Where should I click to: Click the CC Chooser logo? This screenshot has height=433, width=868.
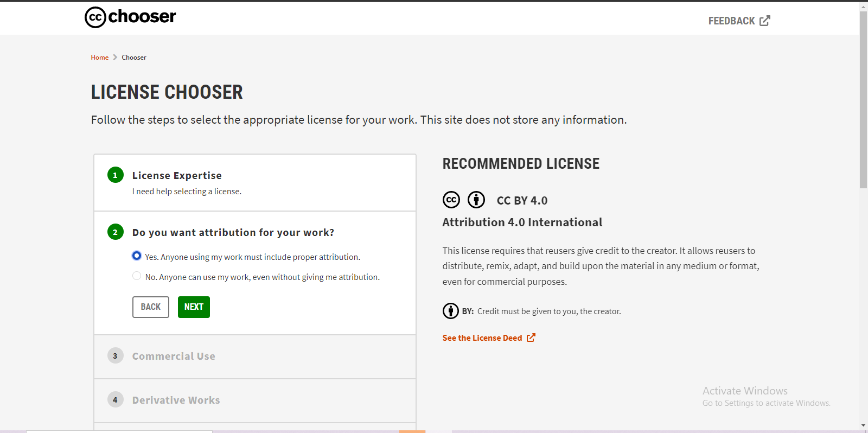click(130, 17)
